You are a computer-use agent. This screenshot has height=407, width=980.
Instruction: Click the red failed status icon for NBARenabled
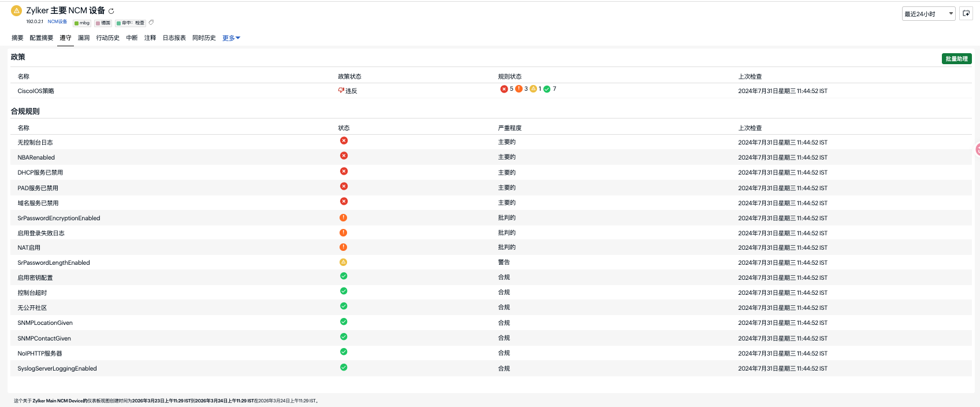(344, 156)
